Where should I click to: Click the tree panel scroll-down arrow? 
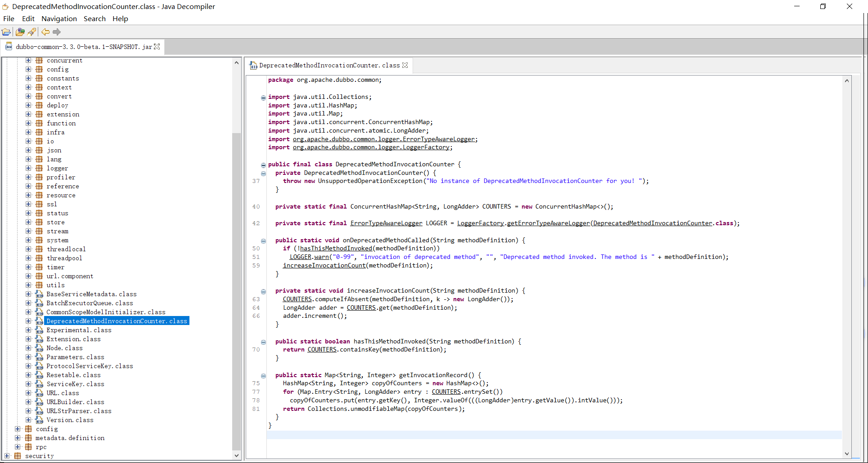coord(237,455)
